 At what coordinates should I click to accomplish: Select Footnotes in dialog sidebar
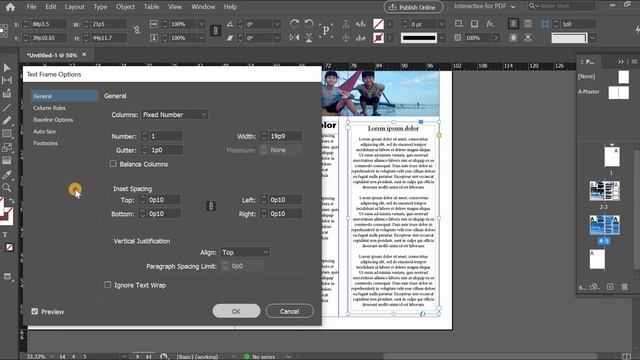point(45,143)
